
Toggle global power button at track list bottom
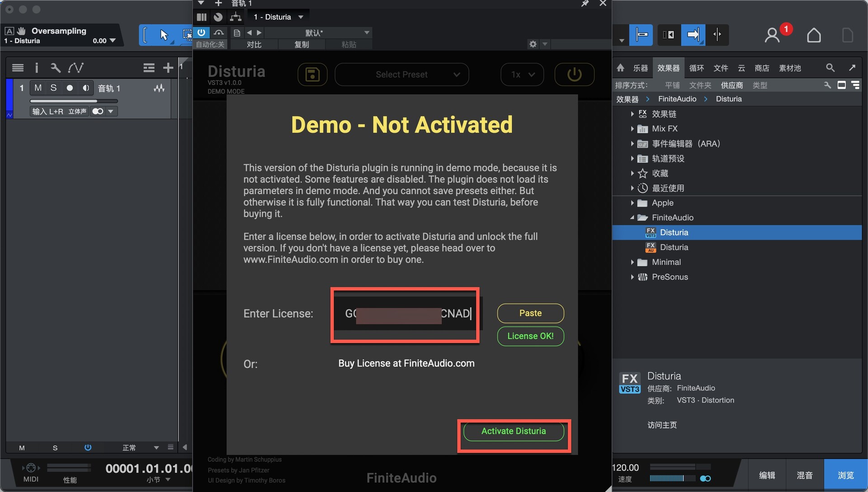[x=88, y=448]
